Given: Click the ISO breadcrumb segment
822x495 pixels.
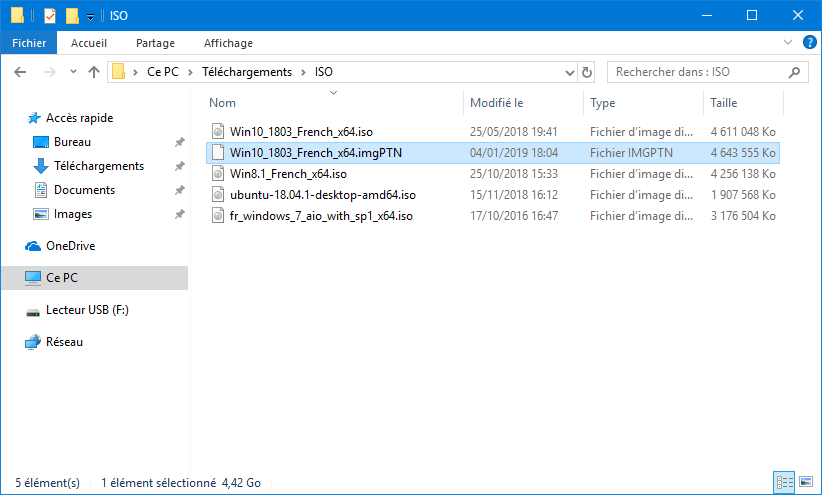Looking at the screenshot, I should point(323,72).
